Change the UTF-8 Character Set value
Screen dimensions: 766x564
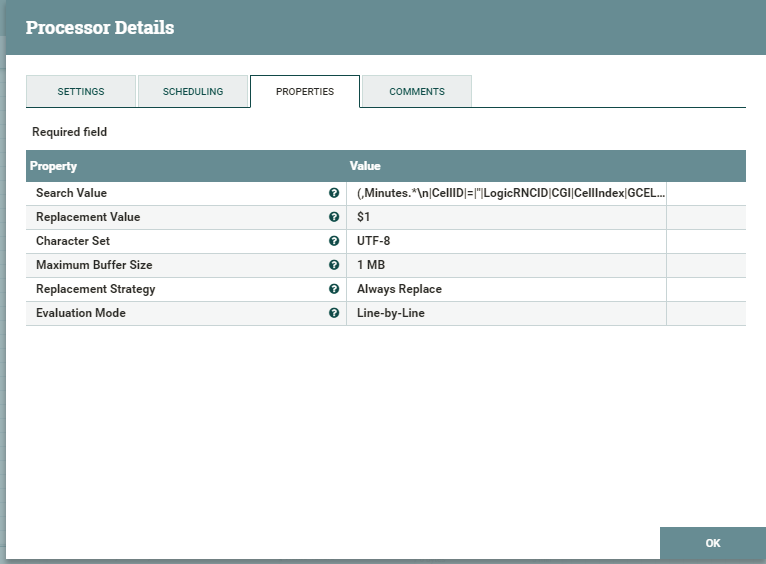point(505,241)
